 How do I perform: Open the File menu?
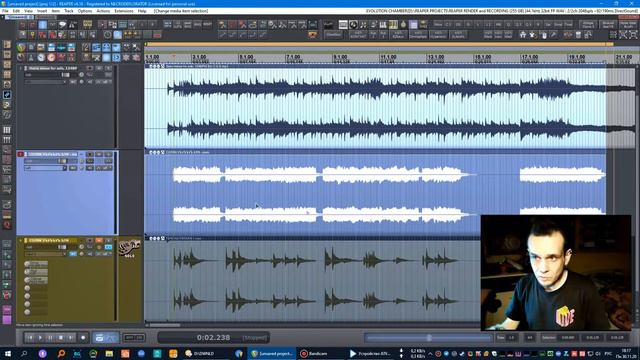[5, 11]
